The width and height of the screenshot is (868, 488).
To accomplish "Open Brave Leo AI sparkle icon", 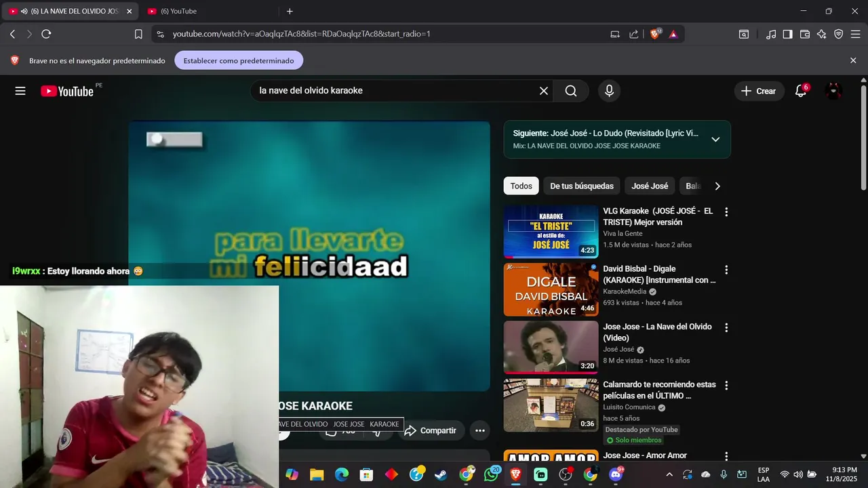I will click(822, 34).
